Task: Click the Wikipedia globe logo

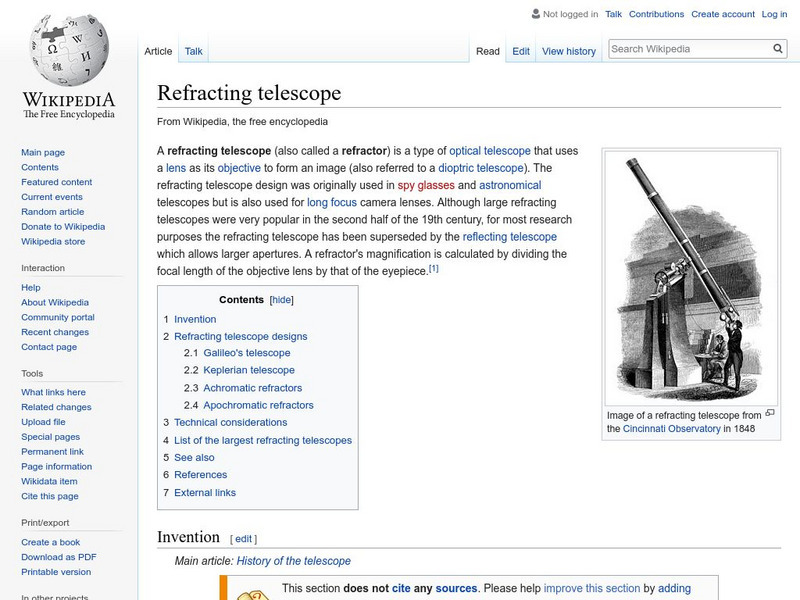Action: 68,50
